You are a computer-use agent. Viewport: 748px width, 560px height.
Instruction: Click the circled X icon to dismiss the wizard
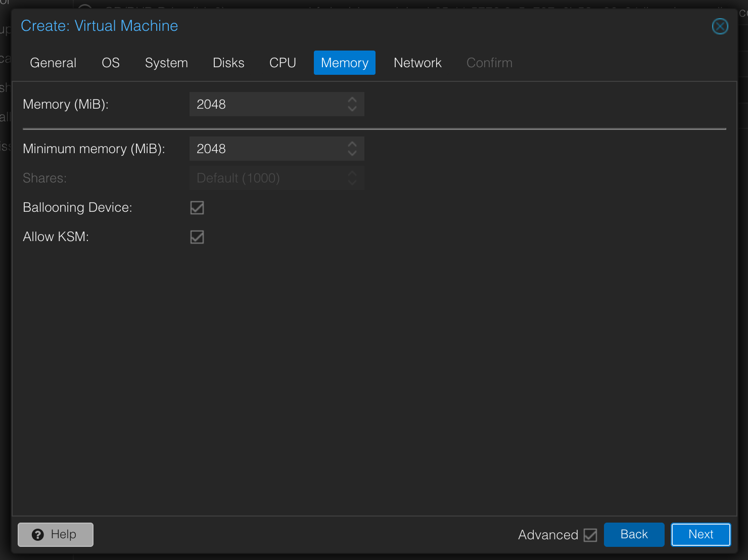click(720, 26)
